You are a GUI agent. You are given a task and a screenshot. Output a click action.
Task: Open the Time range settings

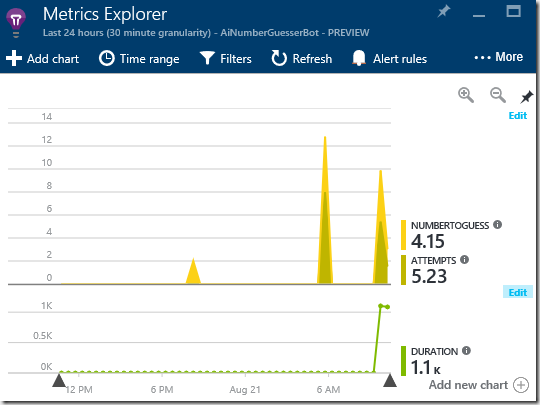point(139,59)
